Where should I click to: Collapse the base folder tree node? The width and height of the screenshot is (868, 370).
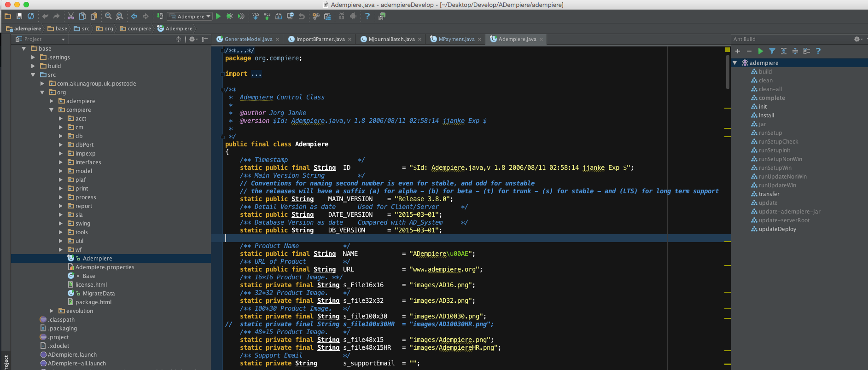click(23, 48)
